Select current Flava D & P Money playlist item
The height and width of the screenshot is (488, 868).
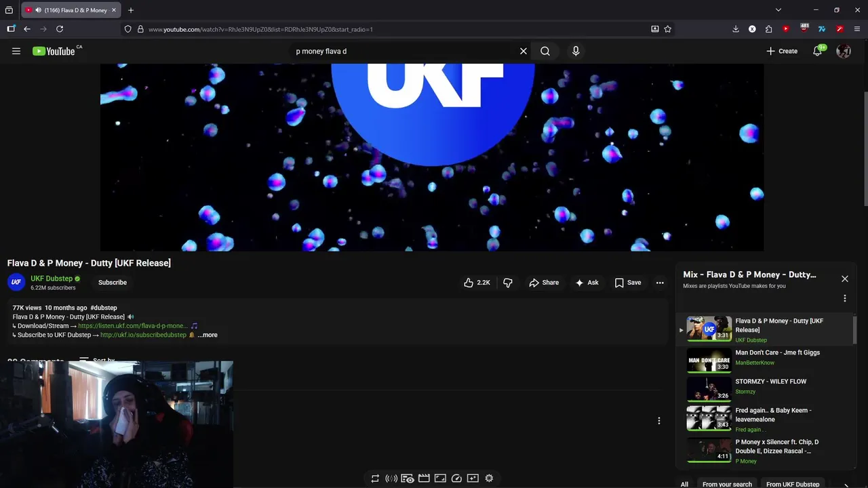[x=766, y=329]
